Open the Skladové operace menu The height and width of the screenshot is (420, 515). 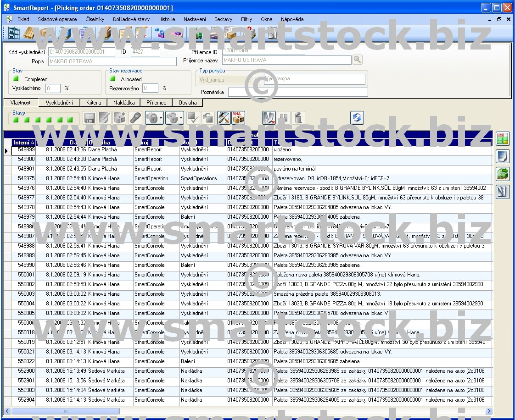57,19
